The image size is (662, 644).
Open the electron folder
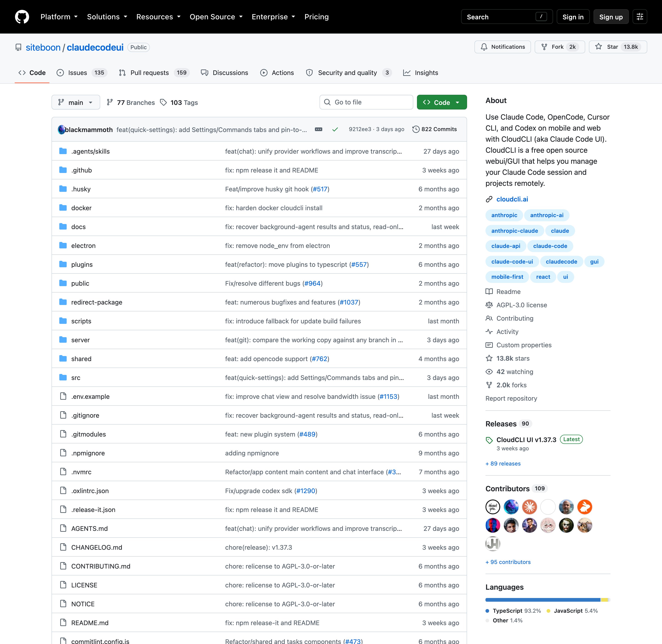[83, 246]
